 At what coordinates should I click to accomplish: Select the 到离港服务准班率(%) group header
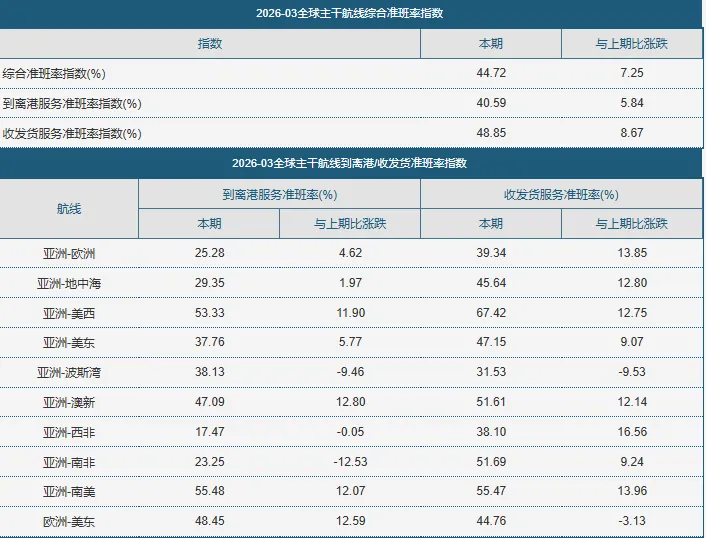(x=280, y=194)
